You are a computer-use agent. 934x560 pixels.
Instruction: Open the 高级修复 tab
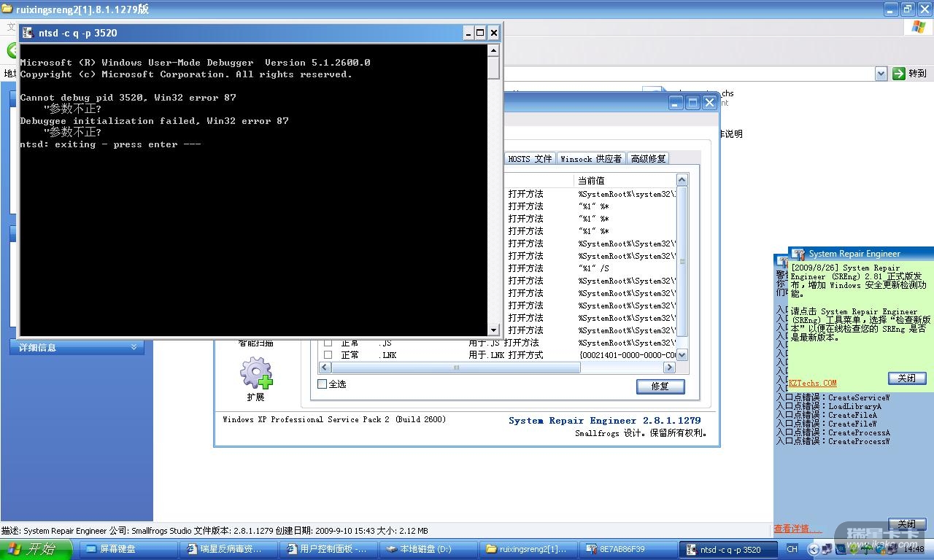[x=648, y=158]
